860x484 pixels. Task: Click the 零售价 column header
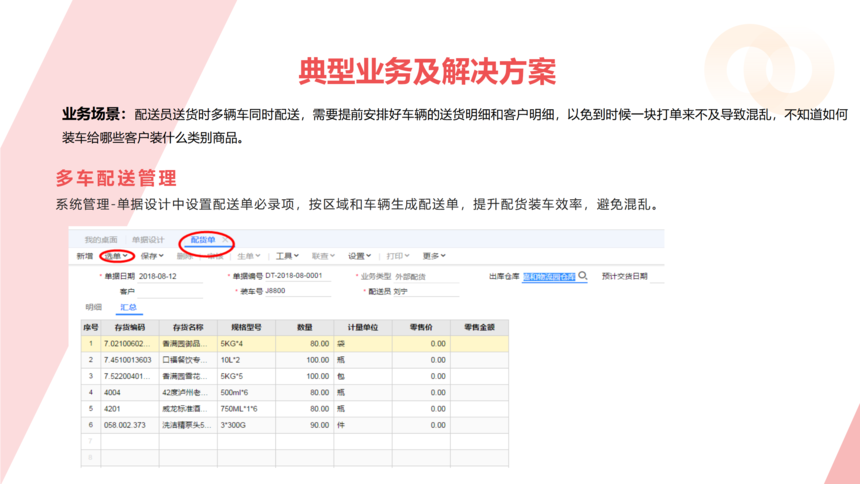pos(421,328)
